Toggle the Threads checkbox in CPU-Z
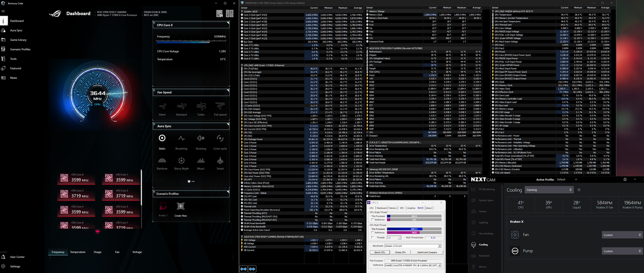Viewport: 644px width, 273px height. pos(373,237)
